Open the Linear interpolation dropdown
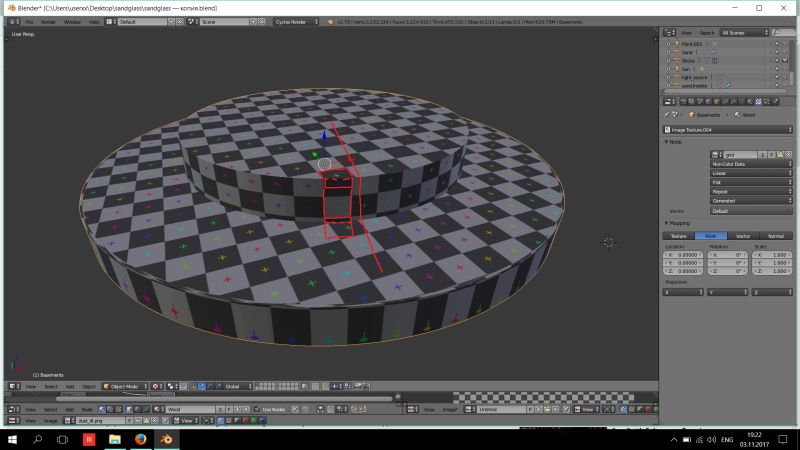Screen dimensions: 800x450 (751, 173)
